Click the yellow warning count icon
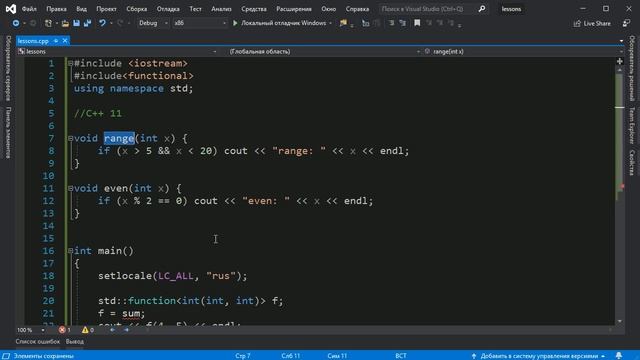The height and width of the screenshot is (360, 640). [x=85, y=330]
